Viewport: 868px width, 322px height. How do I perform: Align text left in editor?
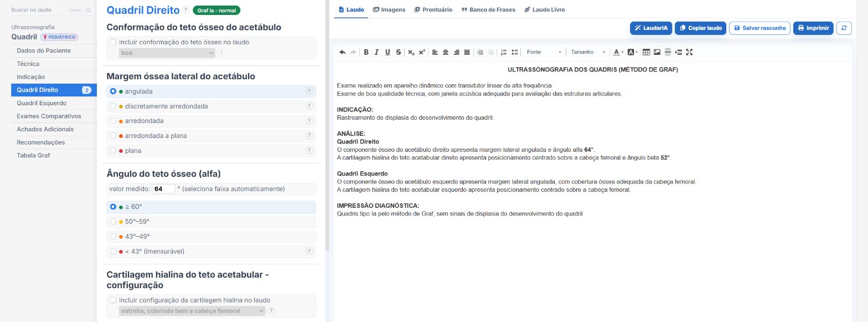(x=435, y=52)
